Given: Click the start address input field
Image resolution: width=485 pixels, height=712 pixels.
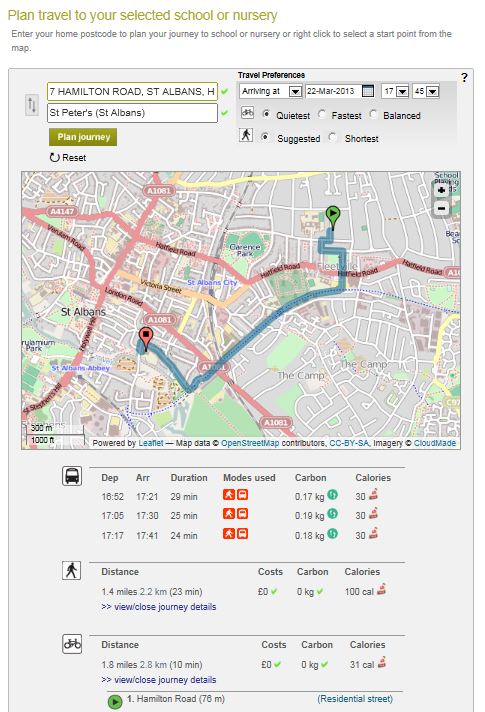Looking at the screenshot, I should coord(132,92).
